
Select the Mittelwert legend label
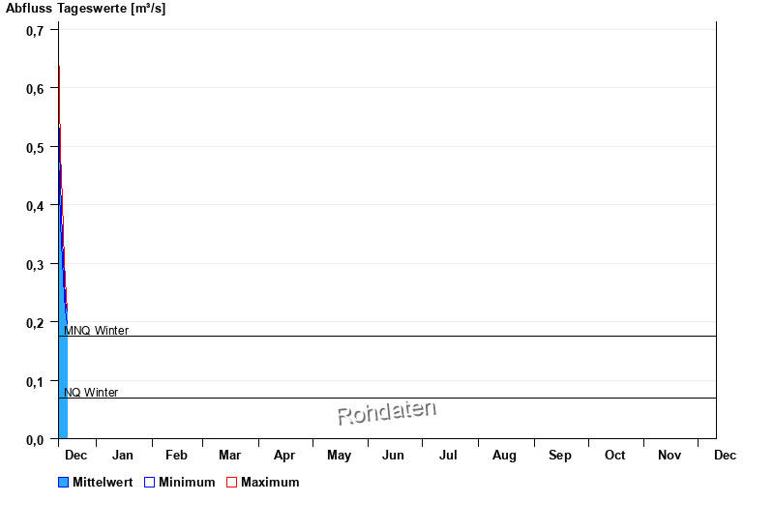[103, 483]
